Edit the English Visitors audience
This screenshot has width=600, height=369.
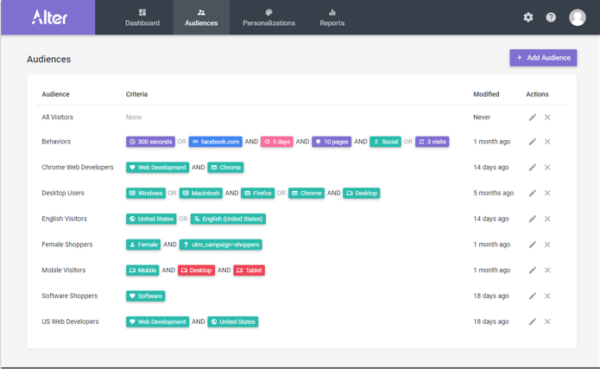coord(532,219)
